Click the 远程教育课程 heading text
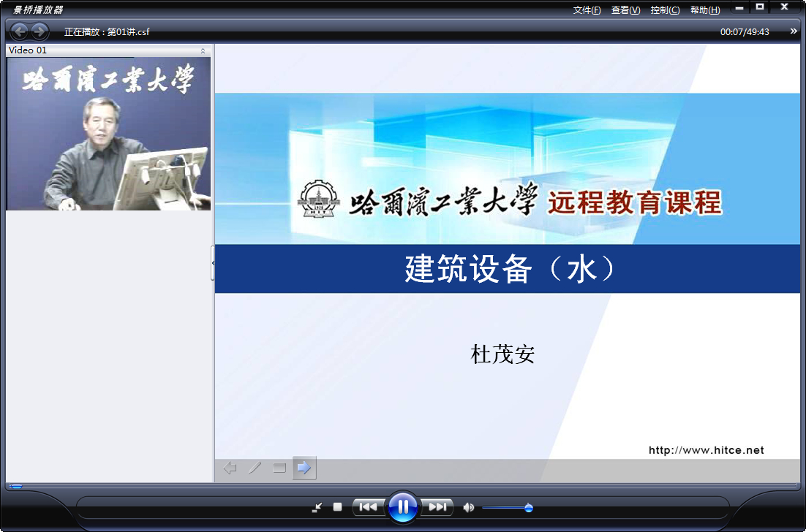The height and width of the screenshot is (532, 806). click(x=635, y=202)
